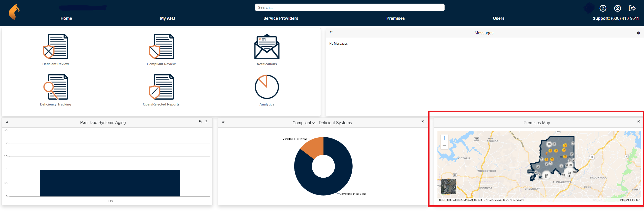Open Premises Map in new window
This screenshot has height=212, width=644.
638,122
